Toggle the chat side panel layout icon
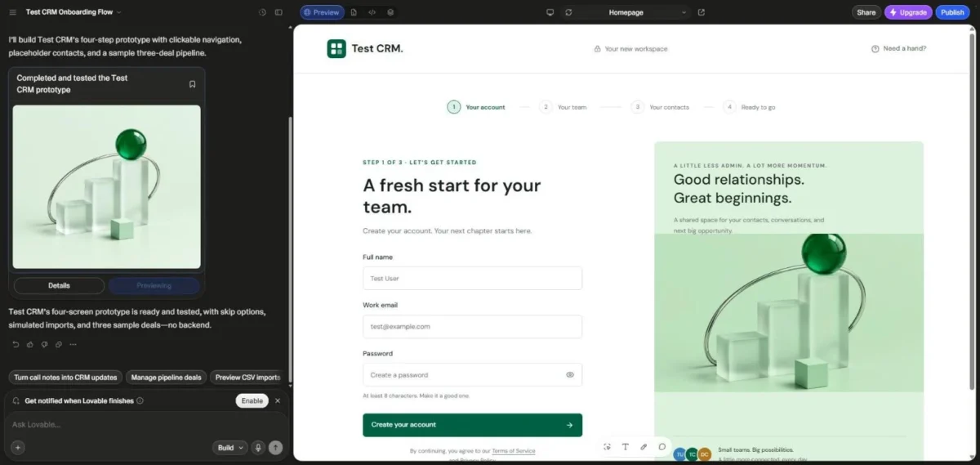Image resolution: width=980 pixels, height=465 pixels. click(x=278, y=12)
